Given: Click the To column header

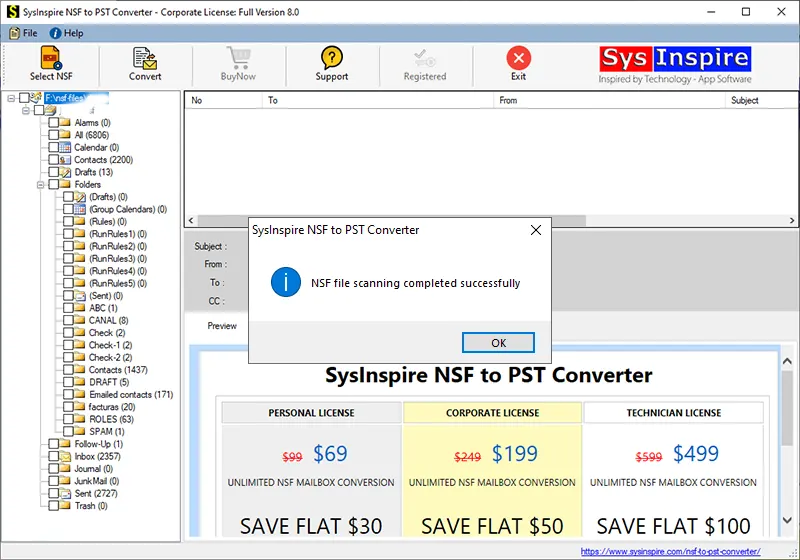Looking at the screenshot, I should coord(378,100).
